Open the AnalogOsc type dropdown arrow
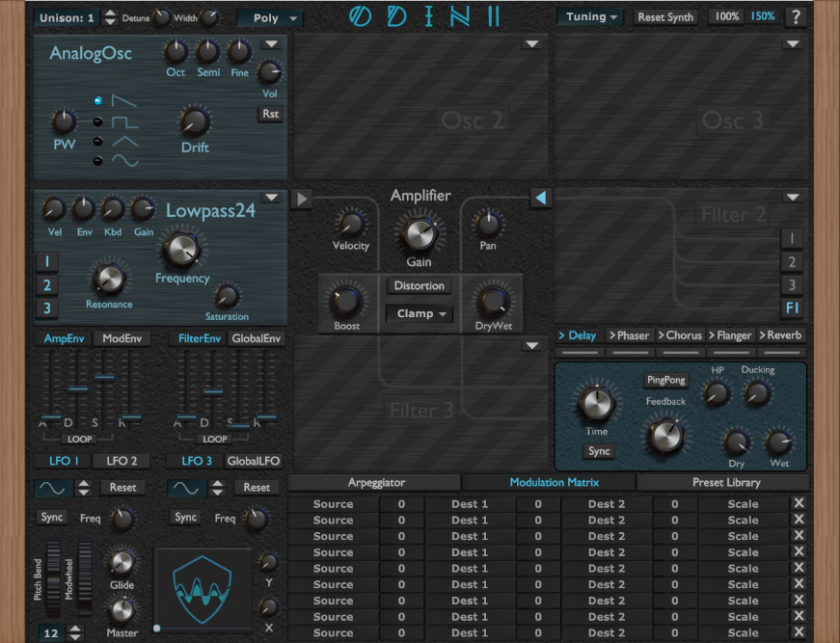The image size is (840, 643). 272,44
